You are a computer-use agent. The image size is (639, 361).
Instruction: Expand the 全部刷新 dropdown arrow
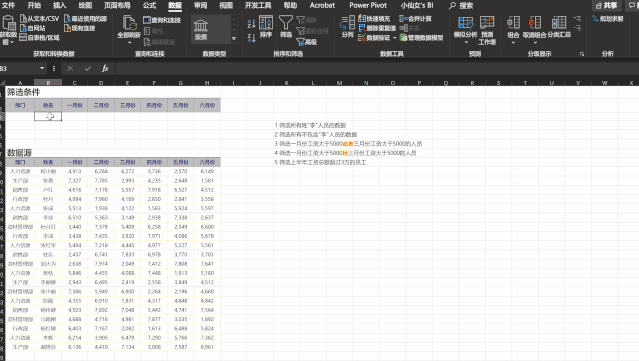[x=130, y=42]
